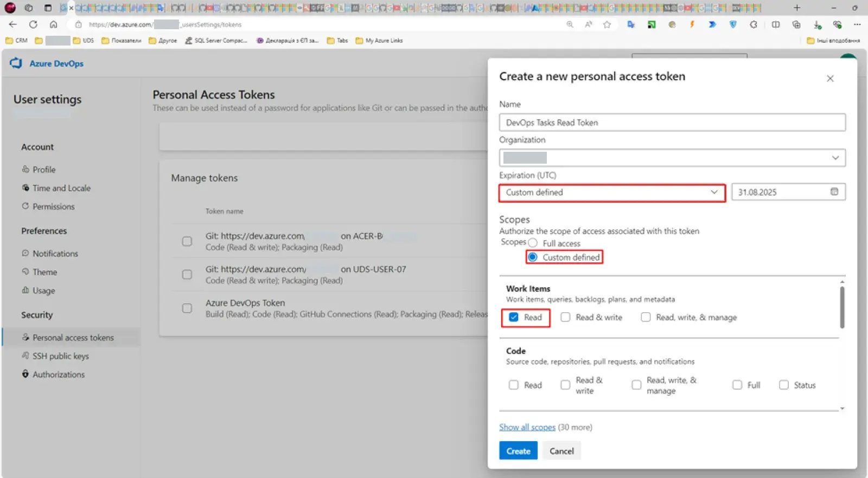Image resolution: width=868 pixels, height=478 pixels.
Task: Click the blue shield extension icon
Action: [x=733, y=24]
